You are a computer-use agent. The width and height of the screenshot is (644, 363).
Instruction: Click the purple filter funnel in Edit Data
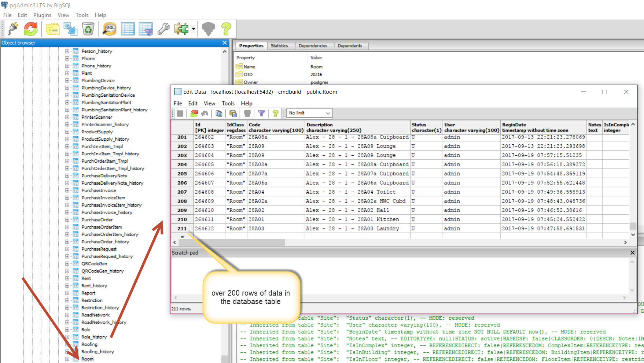[261, 114]
